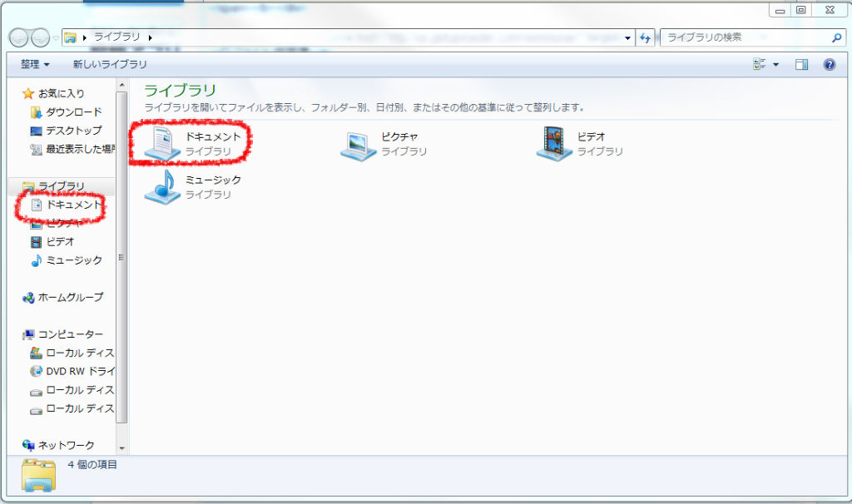Image resolution: width=852 pixels, height=504 pixels.
Task: Select the ビデオ library icon in main pane
Action: [x=554, y=143]
